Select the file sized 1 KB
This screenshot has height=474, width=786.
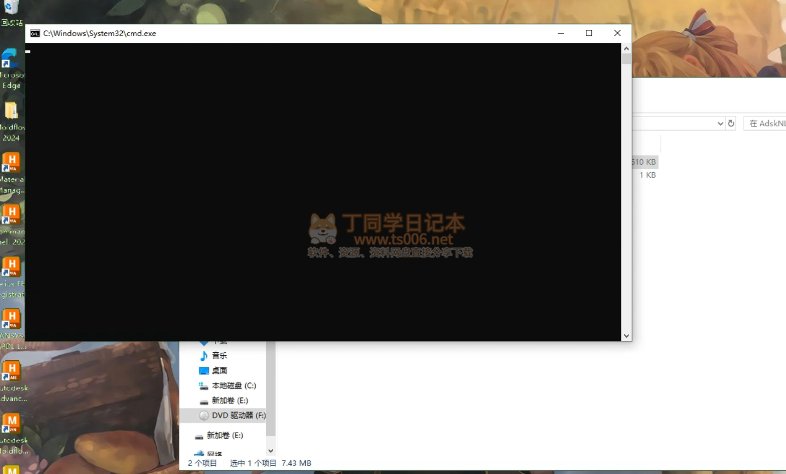(x=647, y=175)
